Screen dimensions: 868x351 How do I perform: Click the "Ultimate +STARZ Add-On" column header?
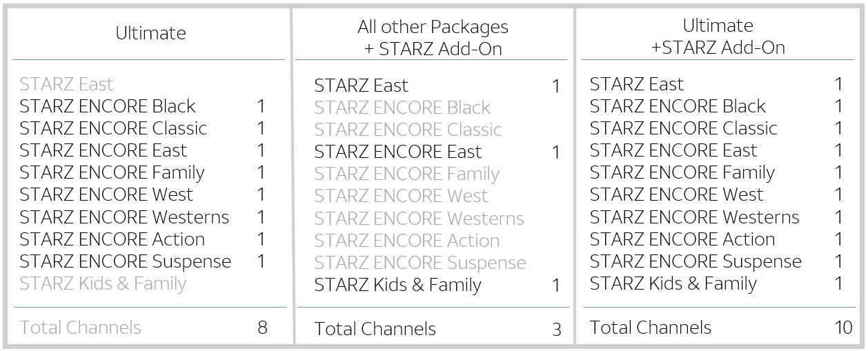[718, 36]
